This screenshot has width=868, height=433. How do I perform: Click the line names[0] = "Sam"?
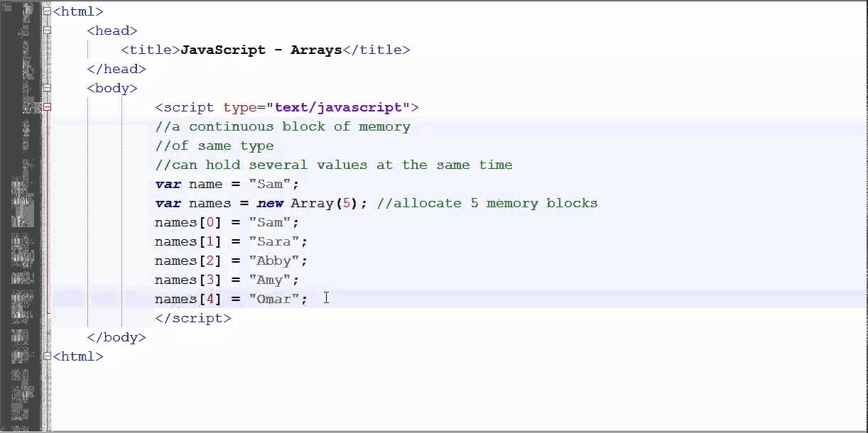point(227,222)
